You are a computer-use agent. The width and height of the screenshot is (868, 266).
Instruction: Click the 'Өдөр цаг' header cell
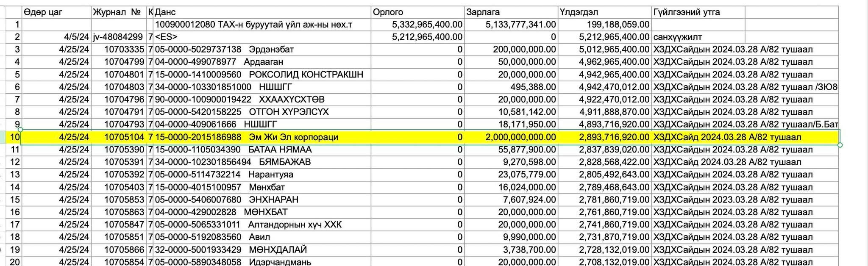(x=56, y=12)
